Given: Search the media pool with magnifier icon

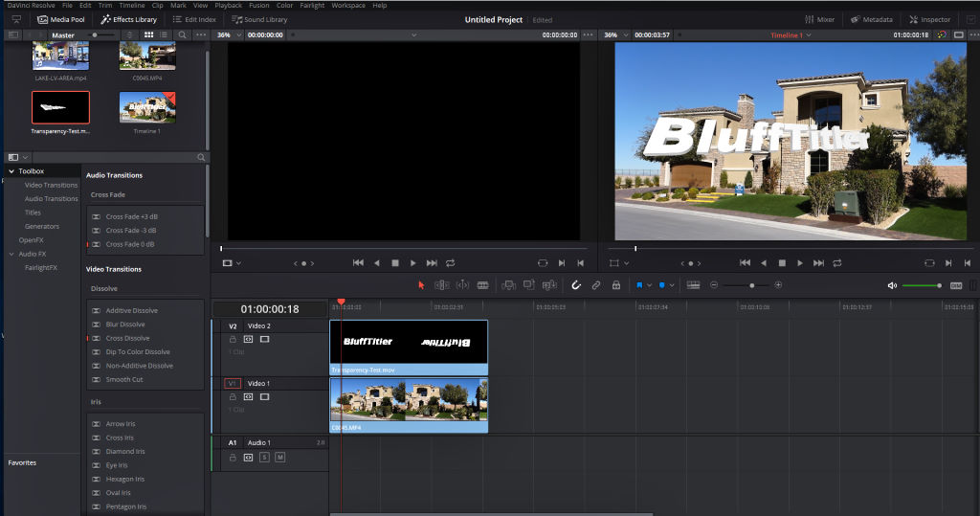Looking at the screenshot, I should (x=182, y=35).
